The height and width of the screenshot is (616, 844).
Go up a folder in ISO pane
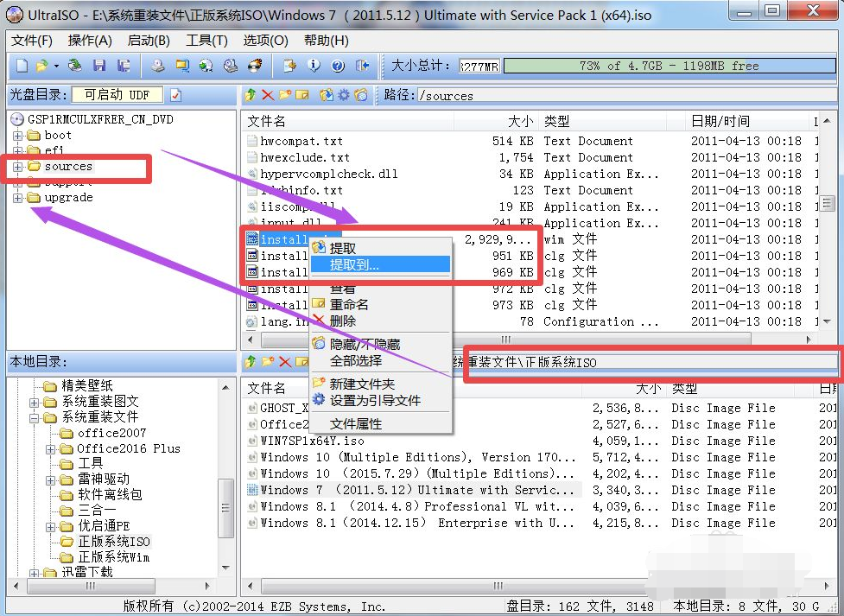point(251,95)
